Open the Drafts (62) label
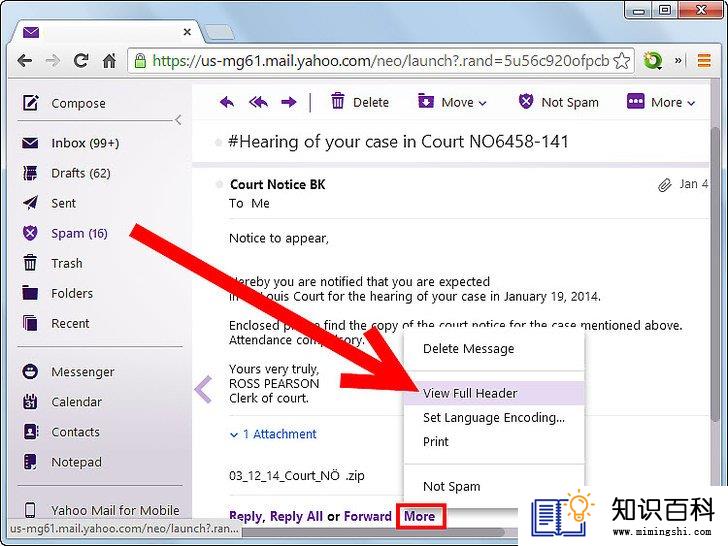The image size is (728, 546). tap(81, 173)
